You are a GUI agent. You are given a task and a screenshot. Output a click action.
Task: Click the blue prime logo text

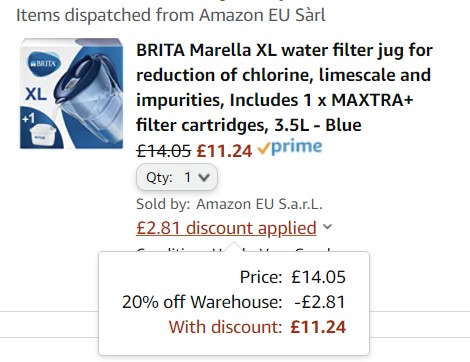tap(296, 147)
